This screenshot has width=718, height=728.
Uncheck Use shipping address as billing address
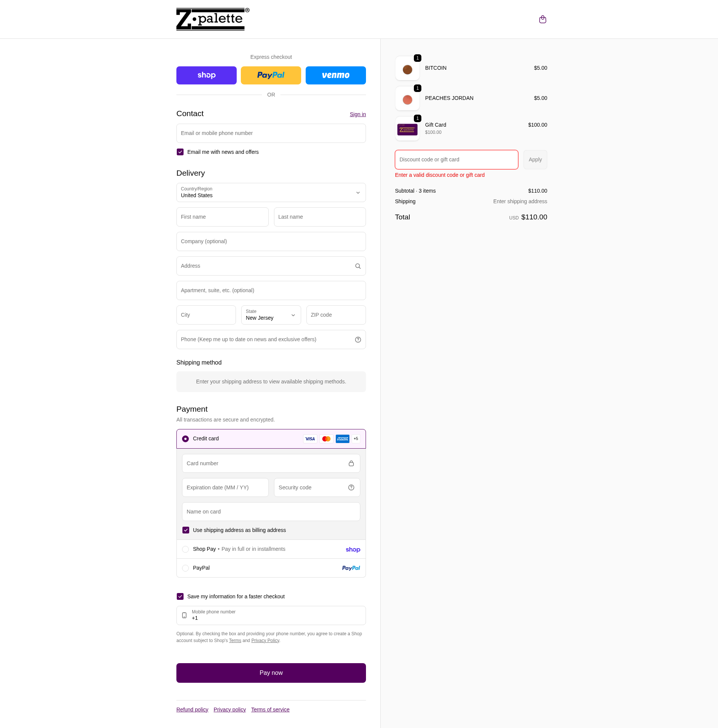click(185, 530)
